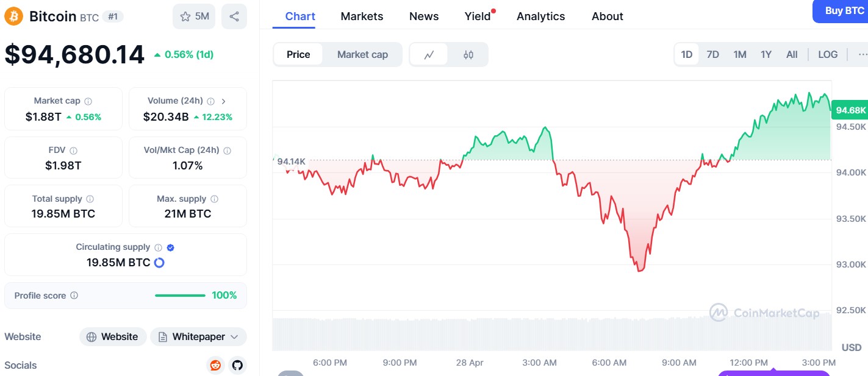Screen dimensions: 868x376
Task: Switch chart to Market cap view
Action: point(362,55)
